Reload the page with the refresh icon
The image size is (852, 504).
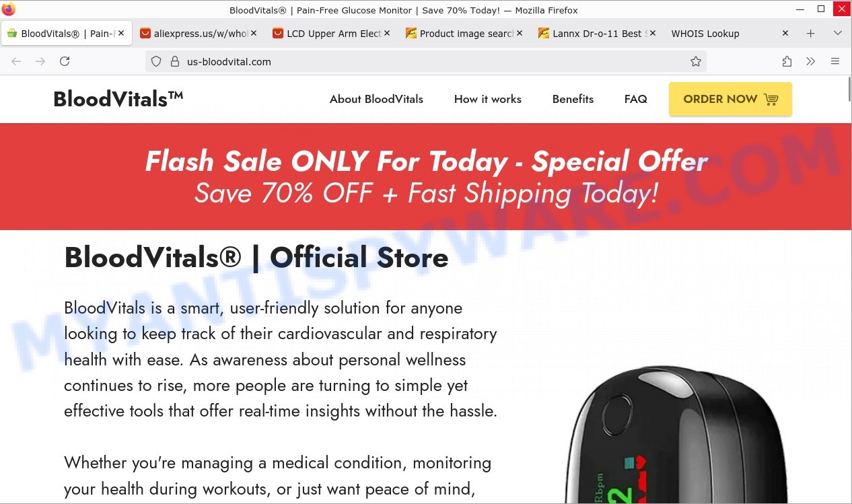click(65, 61)
